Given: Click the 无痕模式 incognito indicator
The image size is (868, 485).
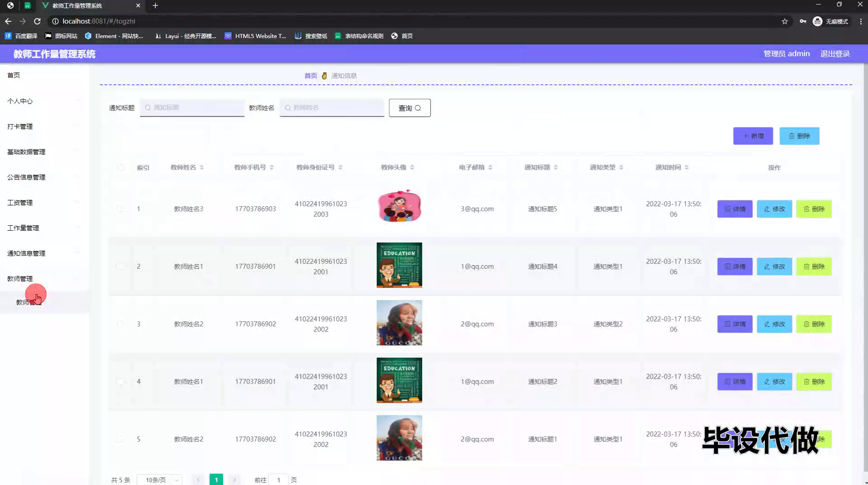Looking at the screenshot, I should click(831, 21).
